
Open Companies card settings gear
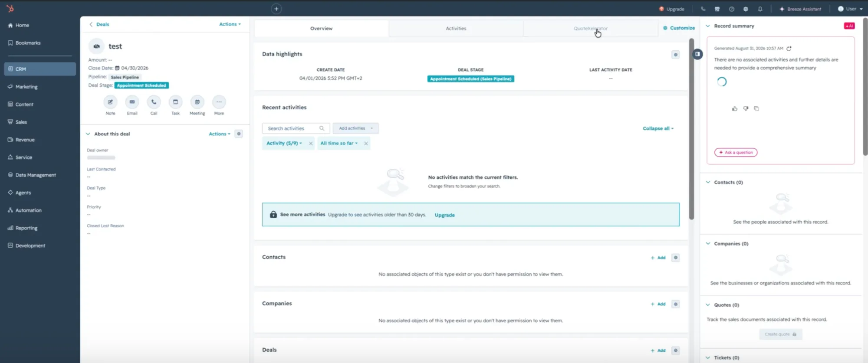pyautogui.click(x=675, y=304)
